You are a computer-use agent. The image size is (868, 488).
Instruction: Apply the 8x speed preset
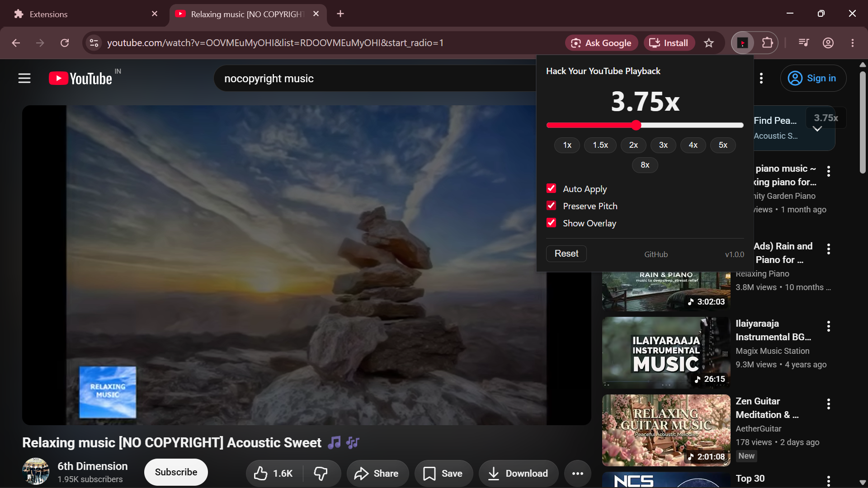point(645,165)
